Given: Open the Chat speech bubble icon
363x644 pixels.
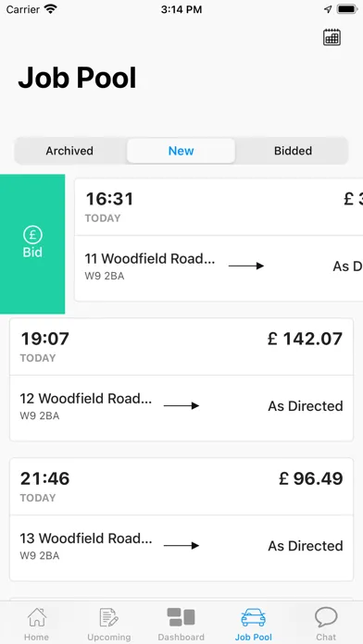Looking at the screenshot, I should click(x=326, y=618).
